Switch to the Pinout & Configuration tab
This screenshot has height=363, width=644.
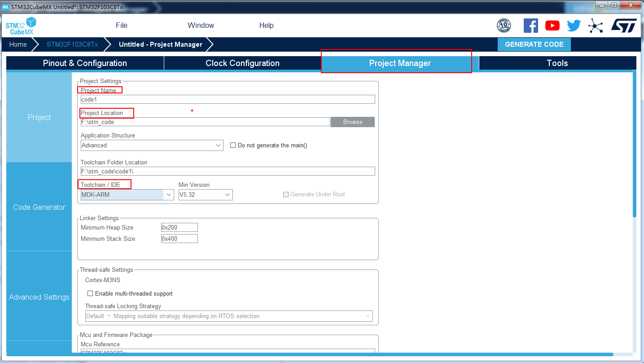click(x=85, y=63)
